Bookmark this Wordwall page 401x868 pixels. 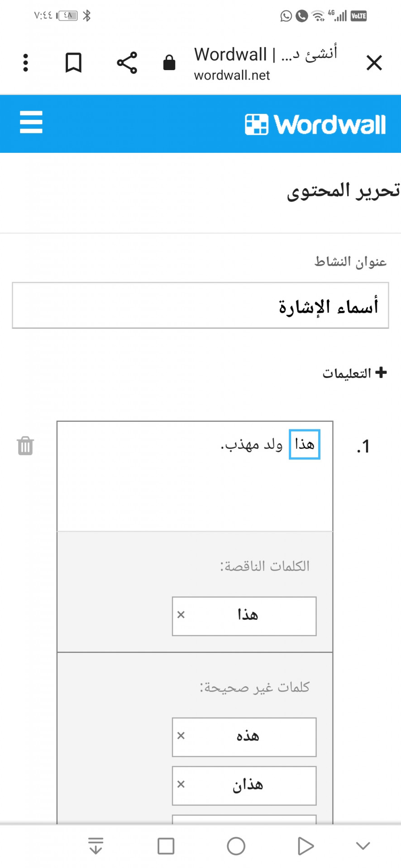[73, 63]
